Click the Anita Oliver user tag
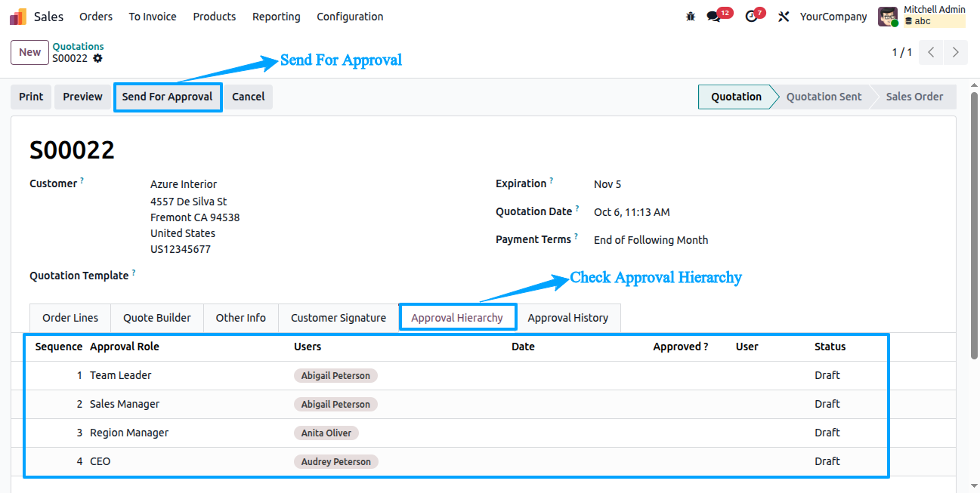Image resolution: width=980 pixels, height=493 pixels. [326, 433]
